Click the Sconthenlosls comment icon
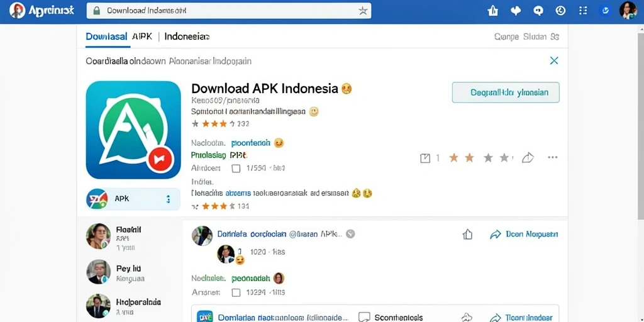This screenshot has height=322, width=644. (364, 318)
